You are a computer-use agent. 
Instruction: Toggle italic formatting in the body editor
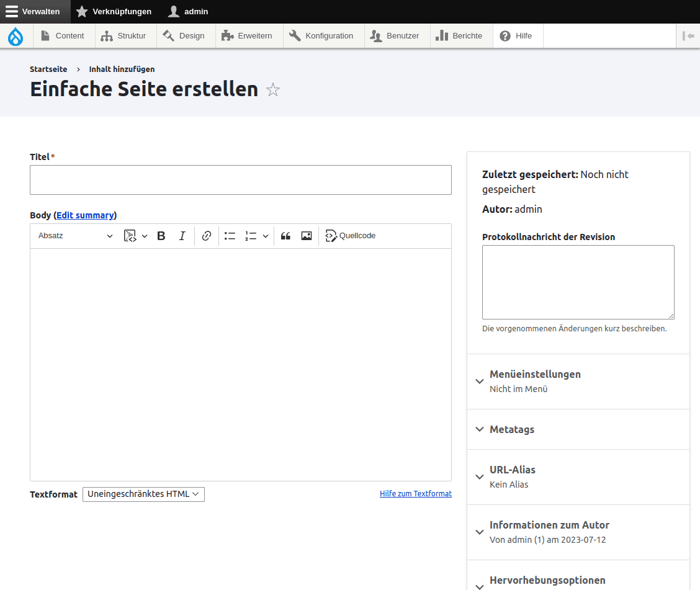182,236
